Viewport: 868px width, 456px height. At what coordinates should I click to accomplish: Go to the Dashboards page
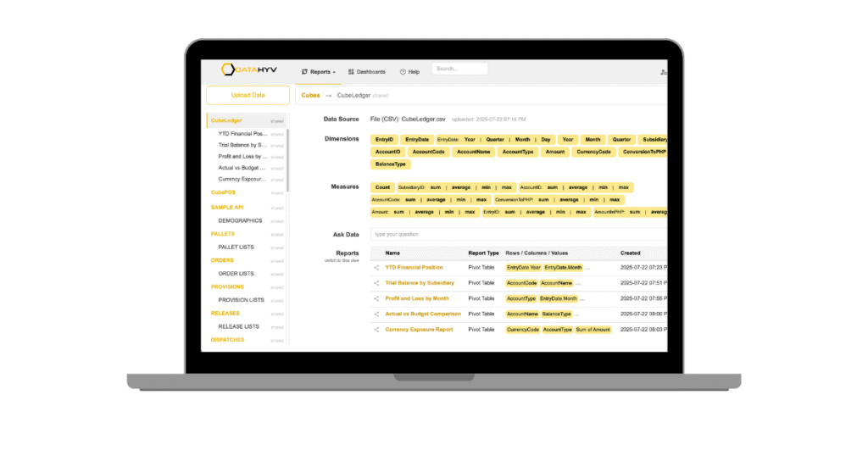[x=366, y=72]
